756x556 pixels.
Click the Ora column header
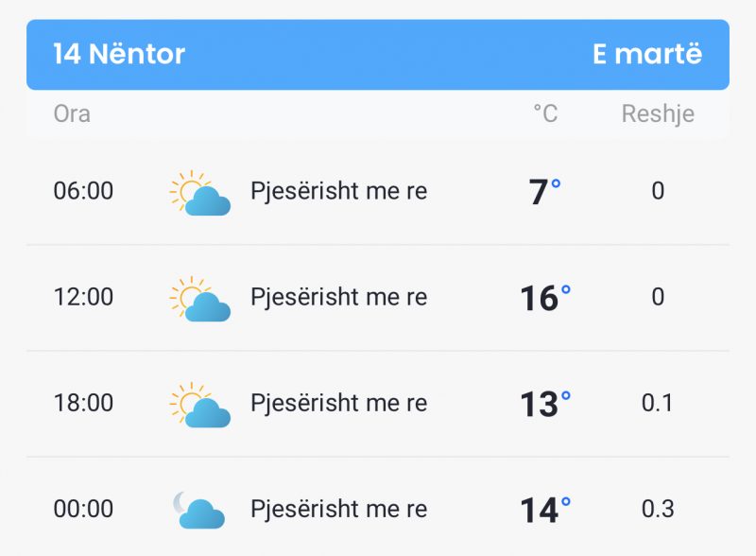point(72,114)
